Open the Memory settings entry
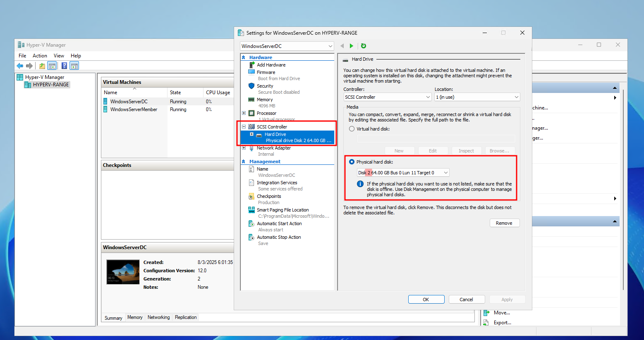The width and height of the screenshot is (644, 340). pyautogui.click(x=265, y=100)
